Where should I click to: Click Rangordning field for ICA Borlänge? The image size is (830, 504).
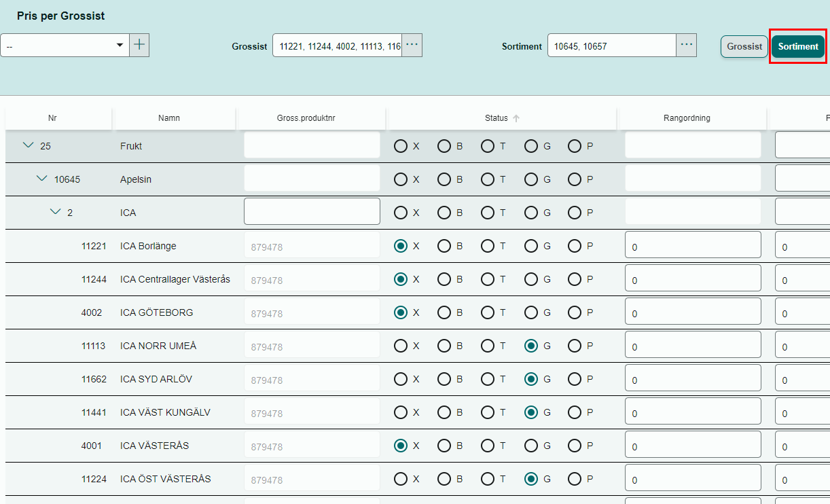(x=693, y=245)
